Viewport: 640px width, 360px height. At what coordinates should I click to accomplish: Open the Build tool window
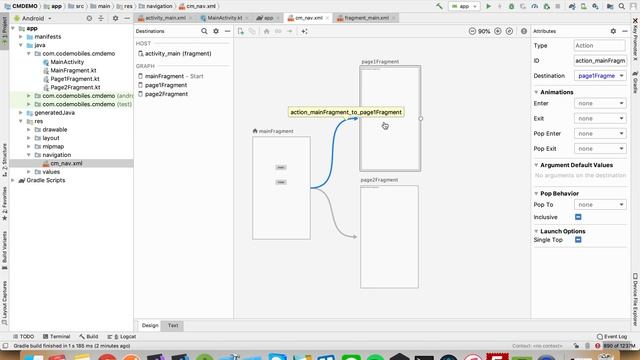(x=89, y=337)
